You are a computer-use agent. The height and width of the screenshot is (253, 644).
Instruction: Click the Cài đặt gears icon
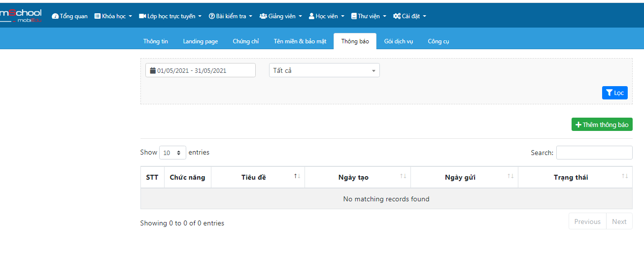pos(397,16)
